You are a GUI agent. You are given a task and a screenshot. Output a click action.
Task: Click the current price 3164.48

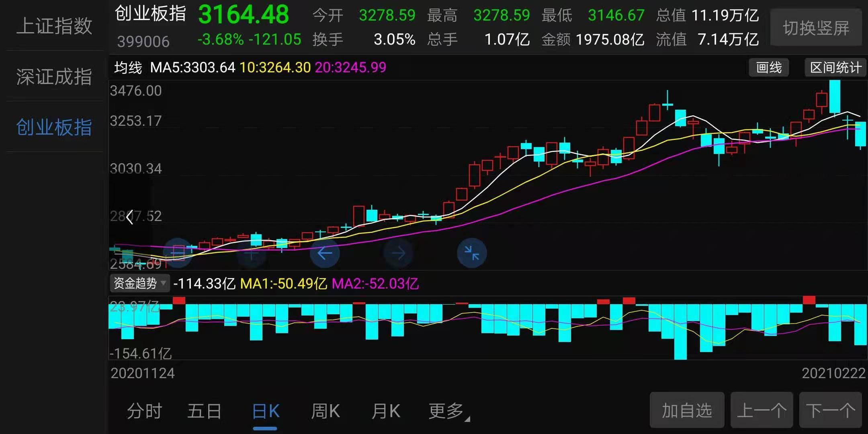[x=244, y=14]
